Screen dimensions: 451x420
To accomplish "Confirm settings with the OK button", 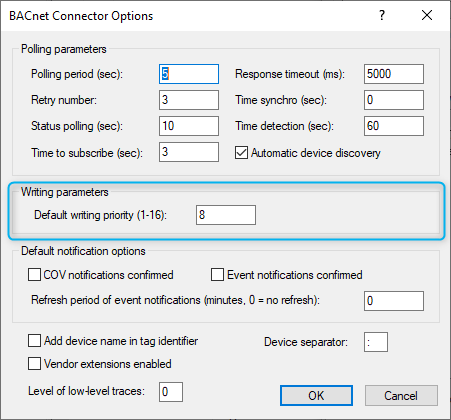I will pyautogui.click(x=316, y=396).
